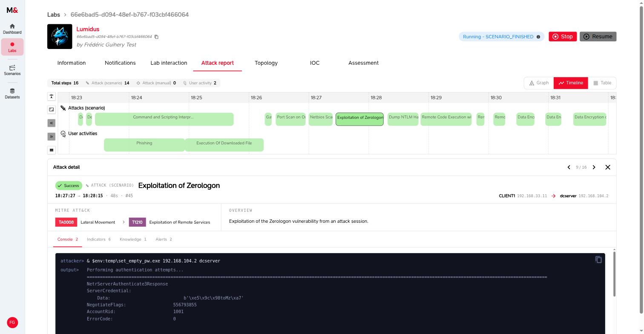Filter by Attack (manual) steps
This screenshot has width=644, height=334.
pos(156,83)
